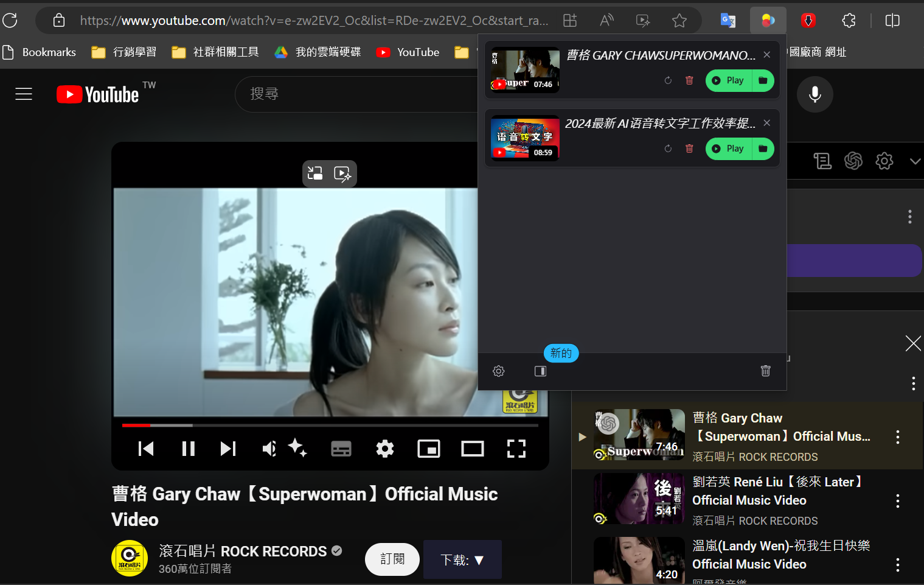Screen dimensions: 924x585
Task: Toggle subtitles on the video player
Action: click(341, 449)
